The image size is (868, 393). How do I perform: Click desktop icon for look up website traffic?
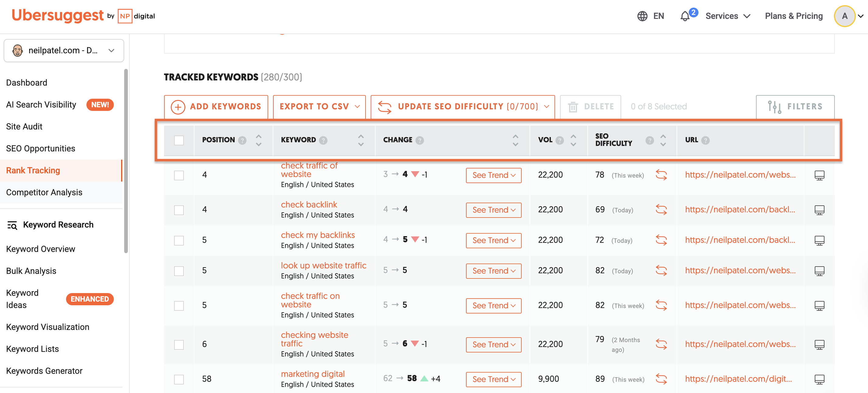click(x=819, y=271)
